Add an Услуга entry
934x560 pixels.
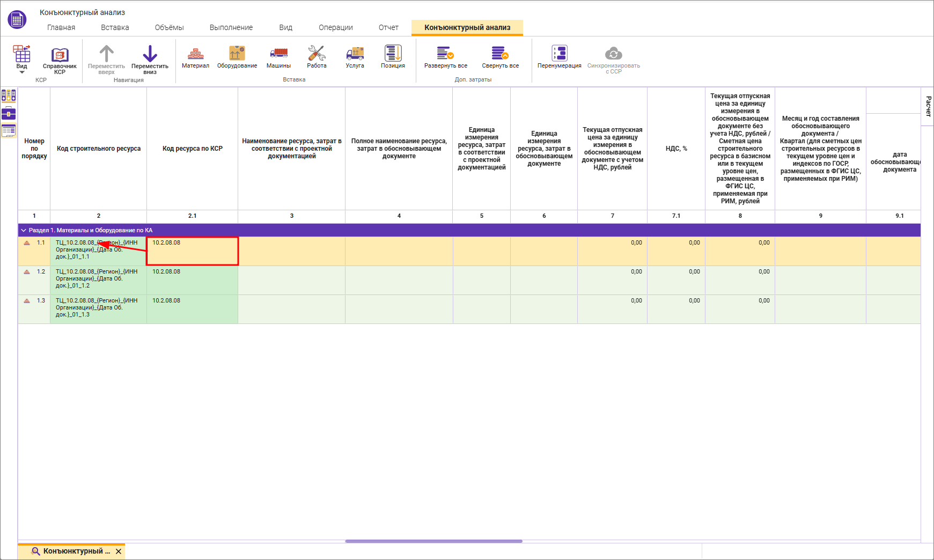pos(355,58)
